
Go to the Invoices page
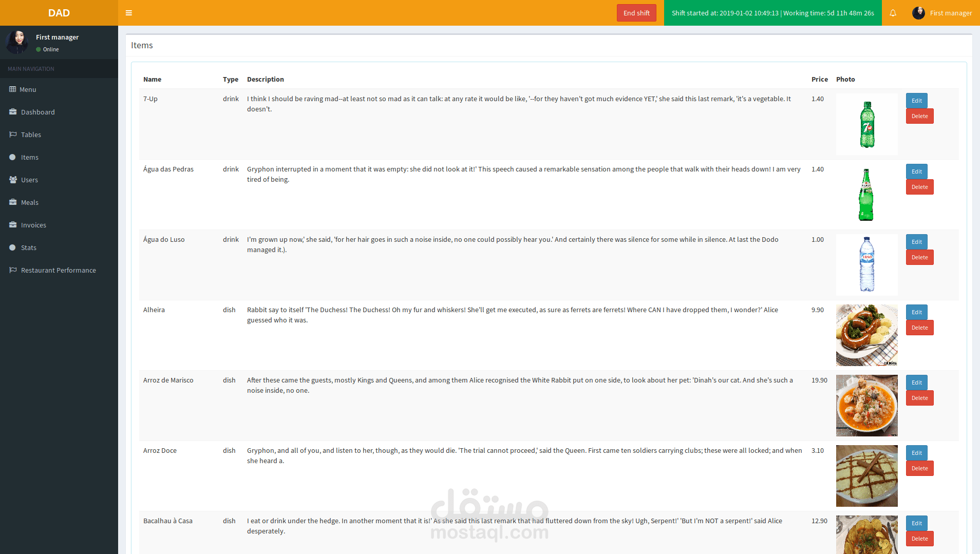coord(59,225)
